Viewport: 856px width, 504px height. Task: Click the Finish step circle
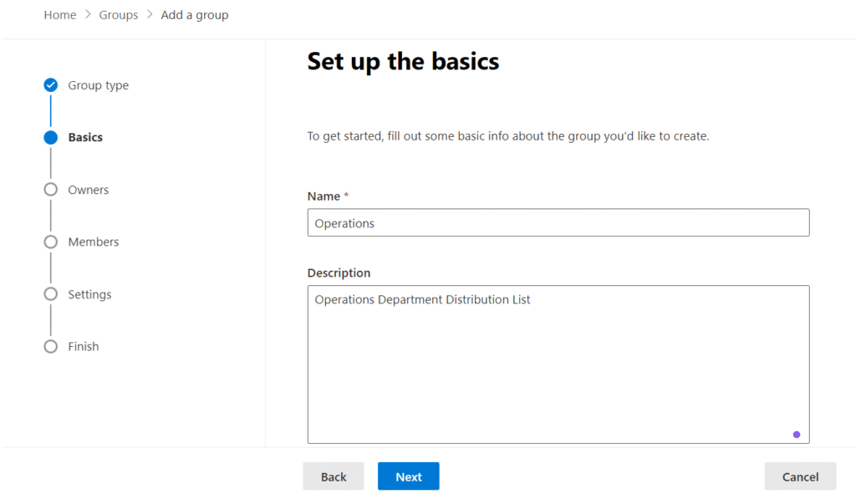[51, 347]
